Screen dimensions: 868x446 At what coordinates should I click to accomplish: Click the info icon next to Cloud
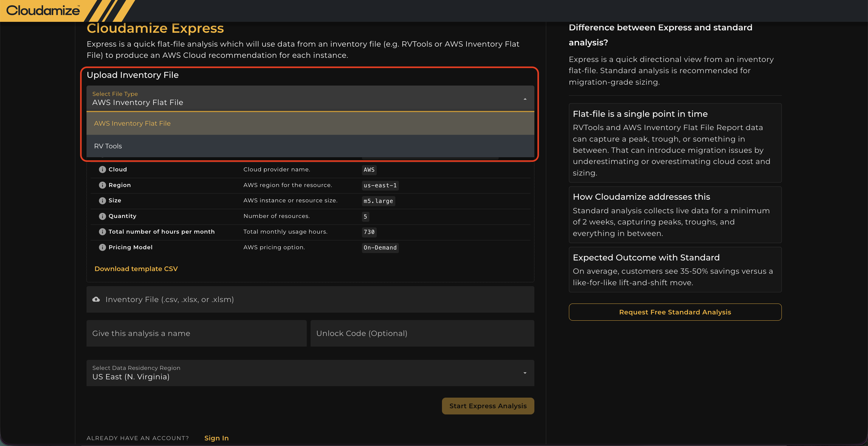coord(102,170)
